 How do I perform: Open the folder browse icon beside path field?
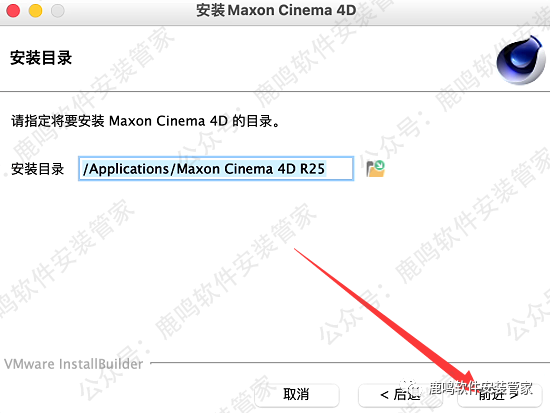point(375,169)
